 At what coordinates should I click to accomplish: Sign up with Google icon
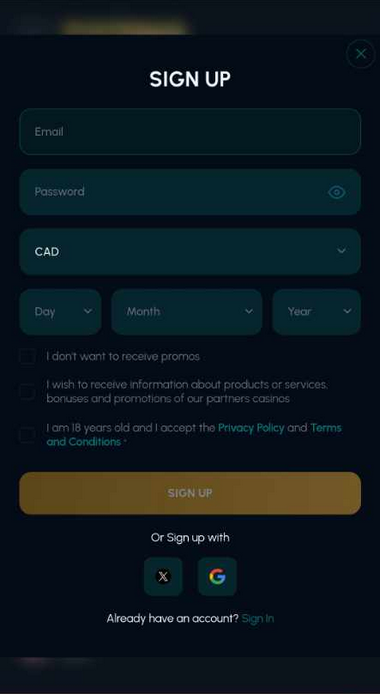coord(217,576)
